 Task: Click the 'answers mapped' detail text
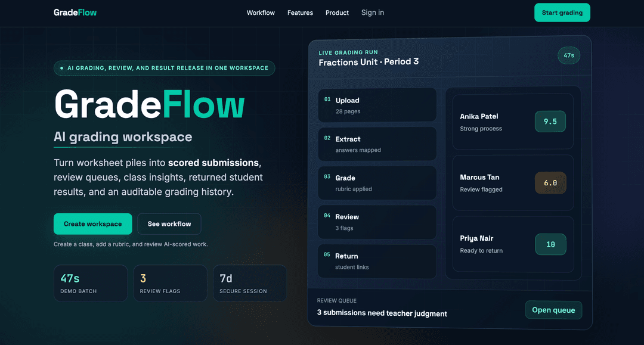tap(358, 150)
